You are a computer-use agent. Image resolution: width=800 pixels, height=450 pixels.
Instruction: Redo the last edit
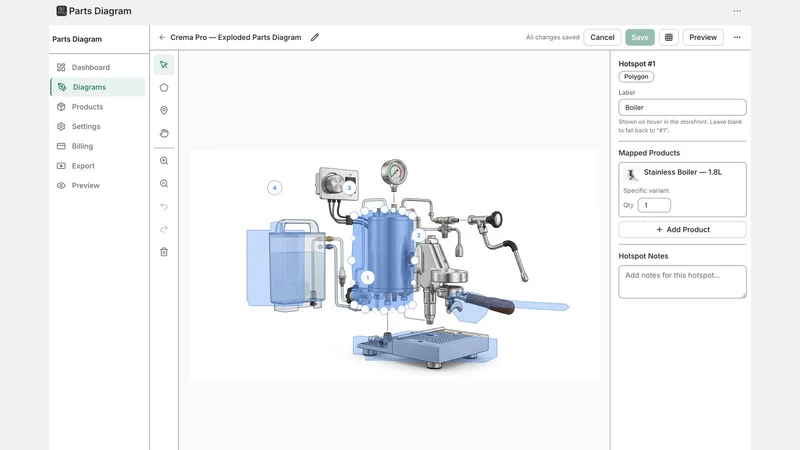tap(164, 229)
